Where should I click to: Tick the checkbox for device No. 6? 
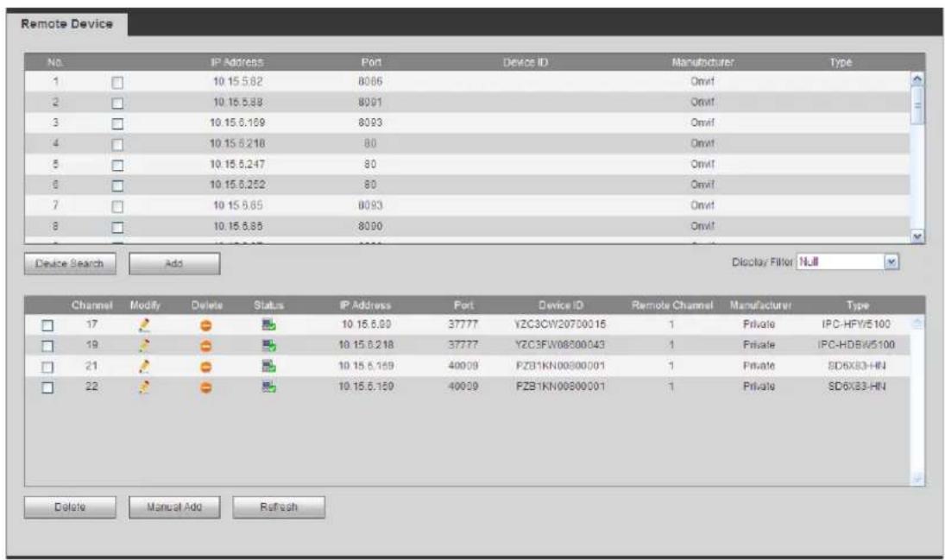point(117,186)
